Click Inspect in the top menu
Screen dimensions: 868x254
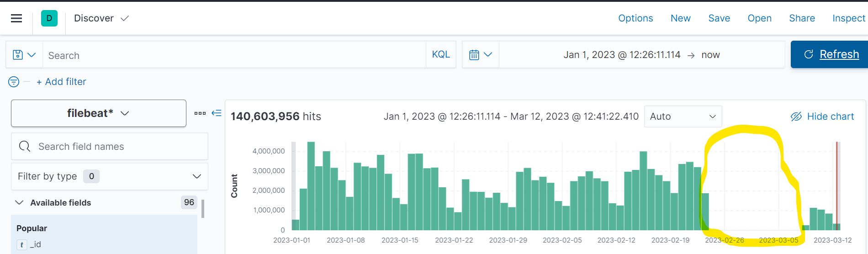(849, 18)
